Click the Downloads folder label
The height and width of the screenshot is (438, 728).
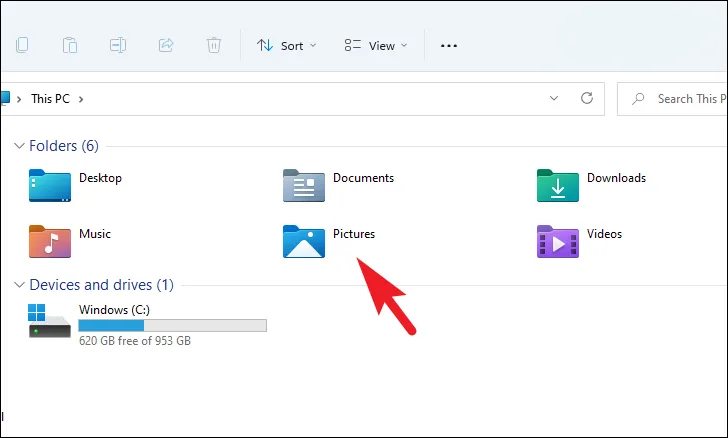pos(617,178)
